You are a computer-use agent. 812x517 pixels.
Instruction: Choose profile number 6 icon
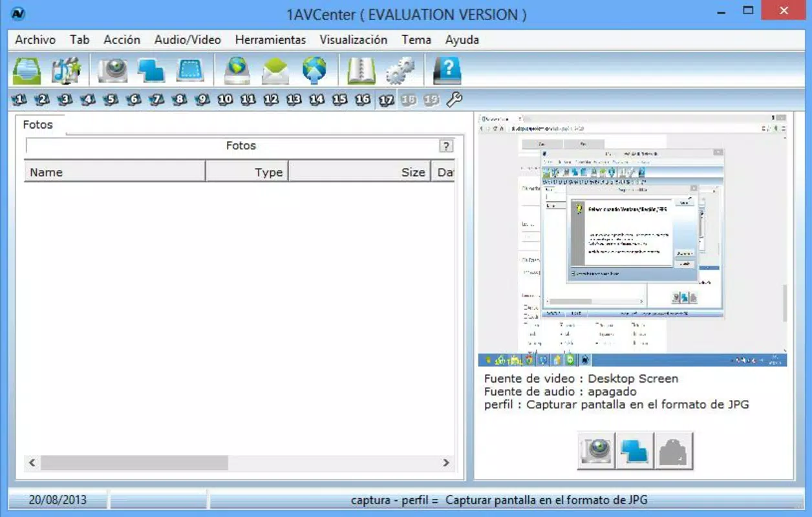pyautogui.click(x=134, y=100)
